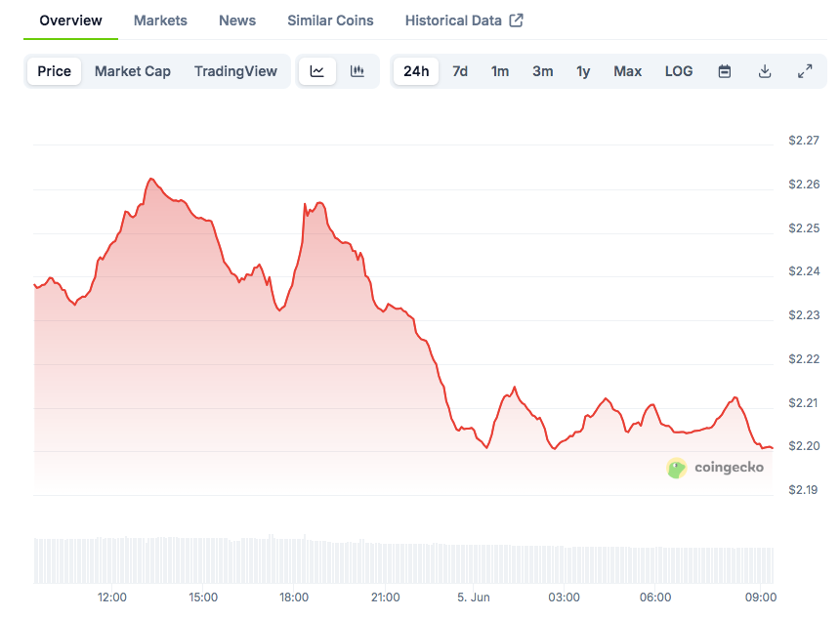The height and width of the screenshot is (618, 840).
Task: Click the volume bars at 18:00
Action: [x=294, y=559]
